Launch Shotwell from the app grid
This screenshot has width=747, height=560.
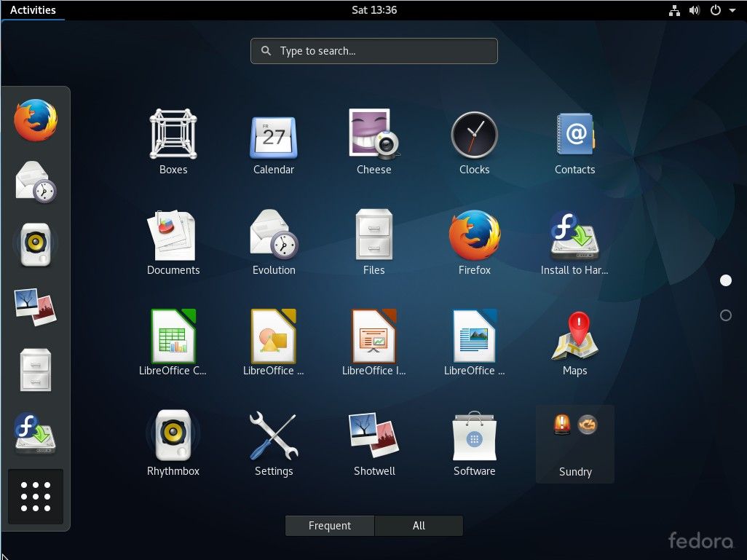(374, 443)
